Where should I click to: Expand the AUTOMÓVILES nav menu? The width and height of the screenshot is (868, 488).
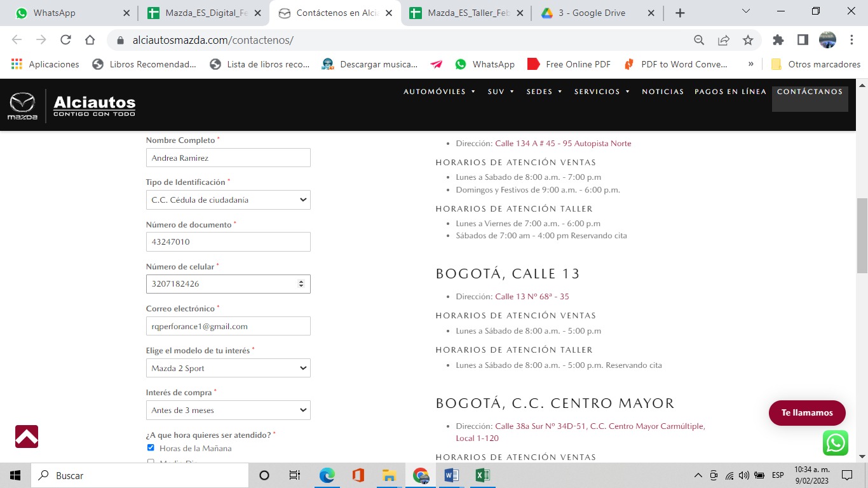click(440, 91)
